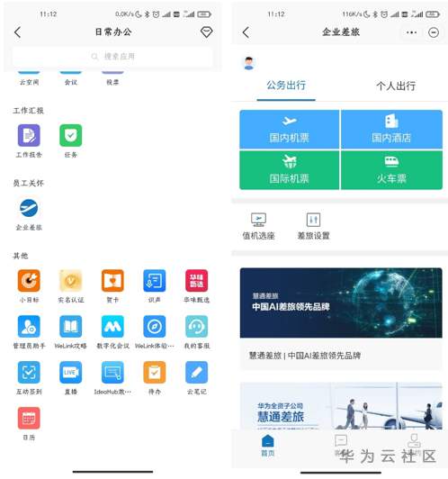
Task: Open the 直播 LIVE streaming app
Action: pyautogui.click(x=70, y=373)
